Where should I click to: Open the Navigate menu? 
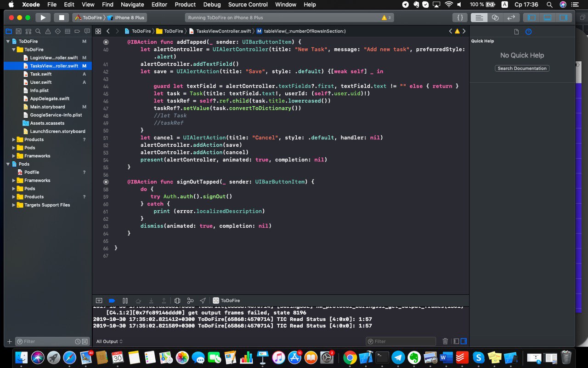132,5
